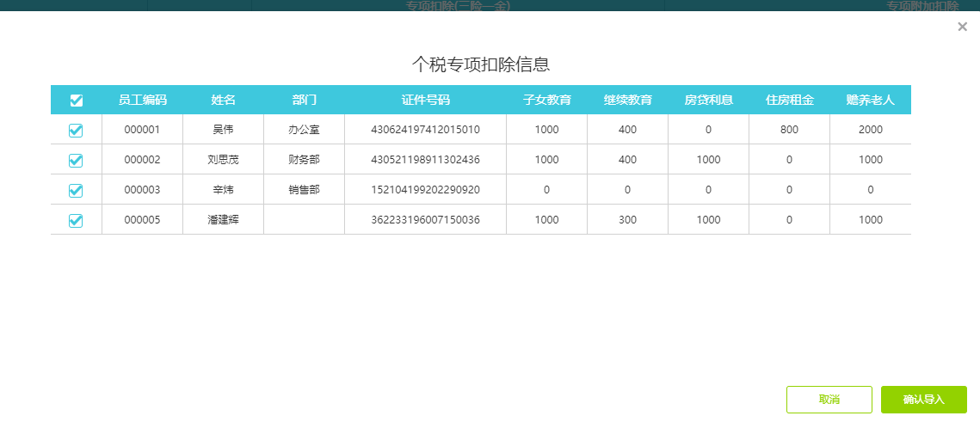Click ID number 152104199202290920
The image size is (980, 422).
pyautogui.click(x=426, y=190)
